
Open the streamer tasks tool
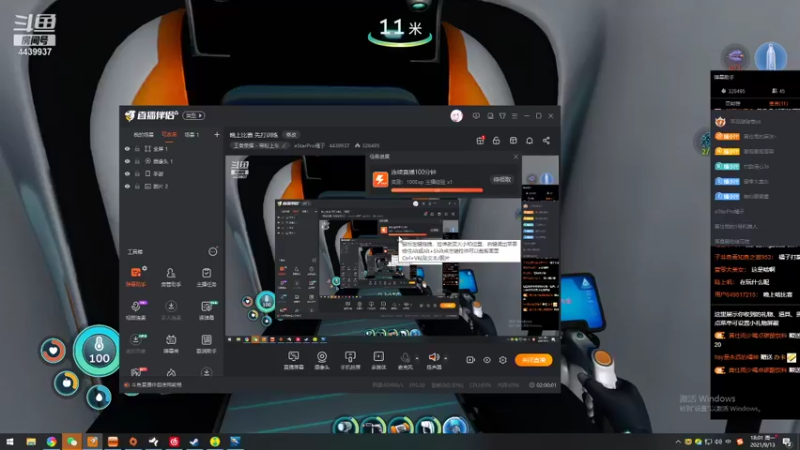click(206, 277)
